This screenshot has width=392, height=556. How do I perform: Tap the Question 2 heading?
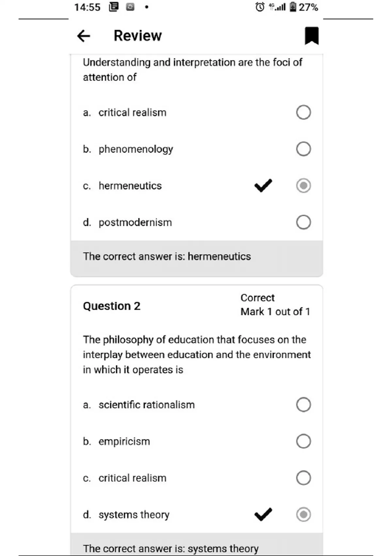click(x=112, y=306)
